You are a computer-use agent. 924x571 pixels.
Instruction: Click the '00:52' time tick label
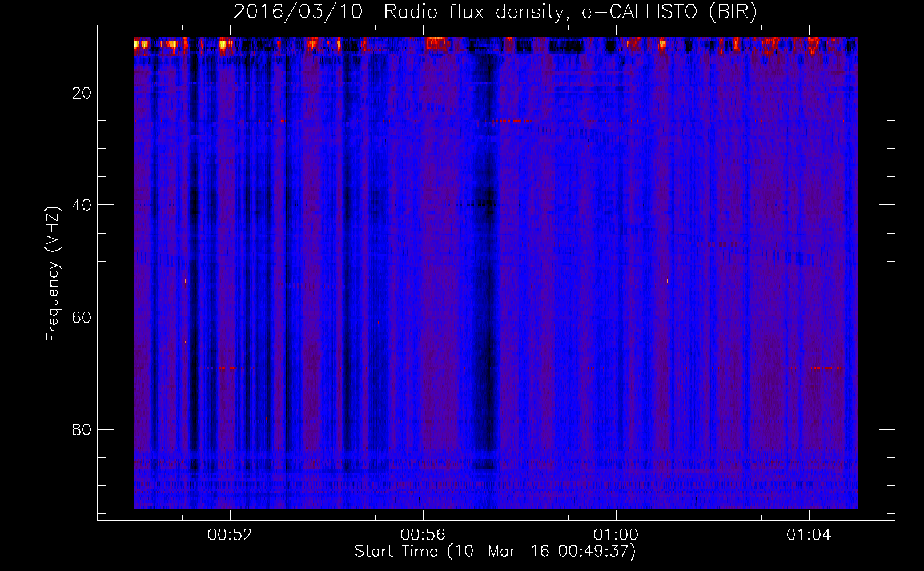coord(230,535)
